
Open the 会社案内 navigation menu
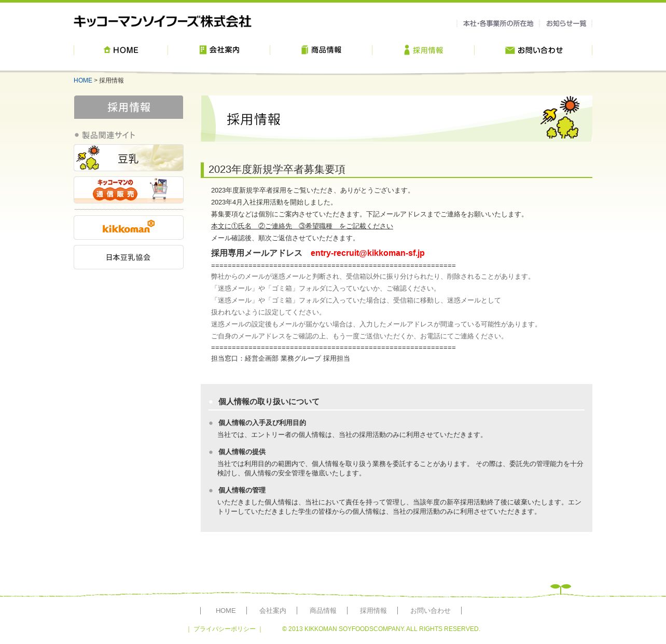click(x=219, y=50)
